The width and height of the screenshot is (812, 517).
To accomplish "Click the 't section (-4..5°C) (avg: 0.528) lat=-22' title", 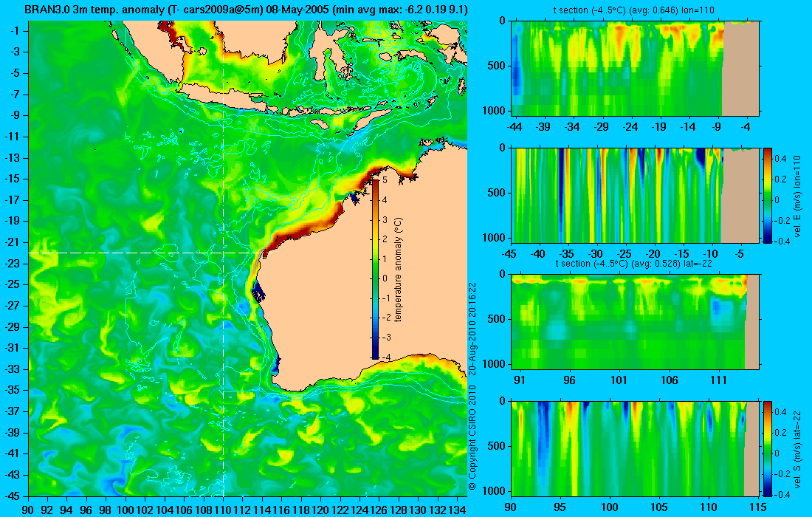I will [x=635, y=263].
